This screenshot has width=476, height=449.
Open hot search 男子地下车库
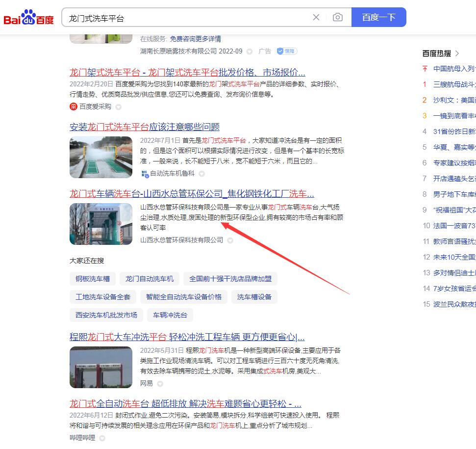454,194
